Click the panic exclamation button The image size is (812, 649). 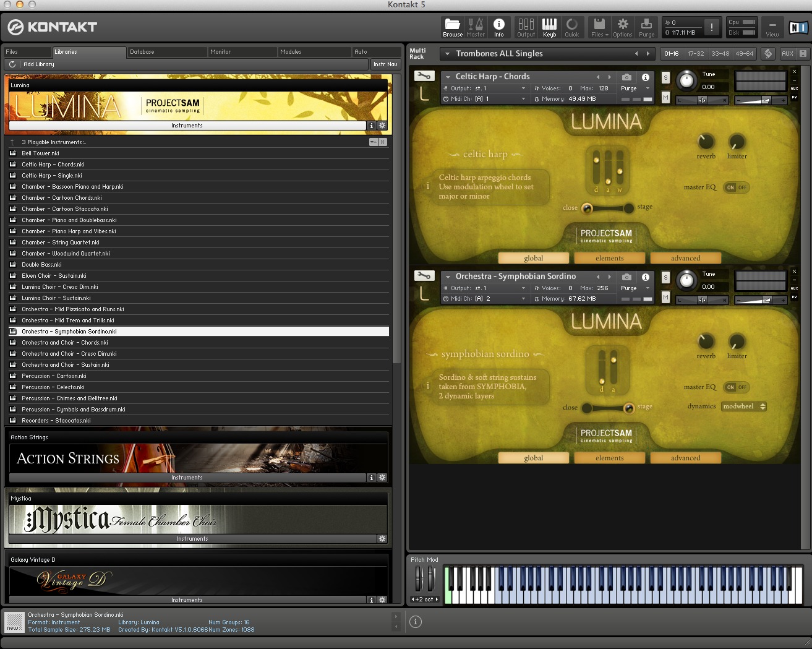(x=712, y=27)
